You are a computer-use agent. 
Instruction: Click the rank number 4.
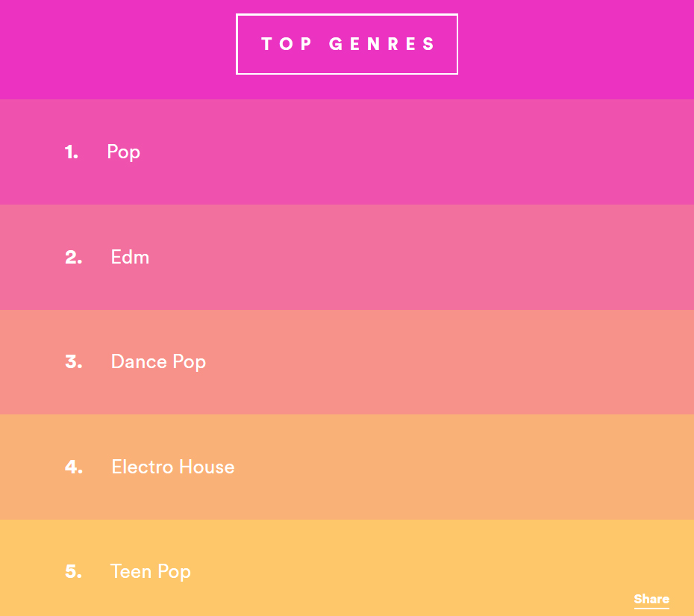(x=73, y=467)
